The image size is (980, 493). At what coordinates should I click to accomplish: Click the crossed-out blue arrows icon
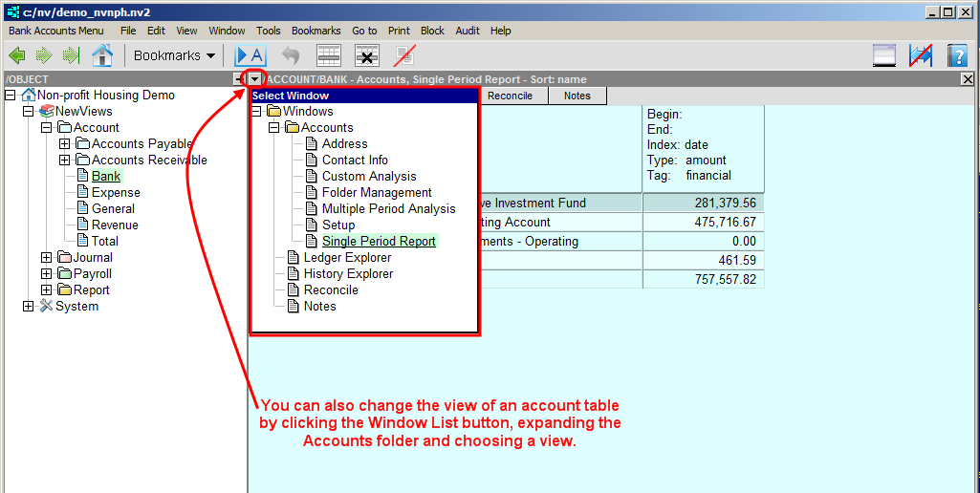point(921,55)
